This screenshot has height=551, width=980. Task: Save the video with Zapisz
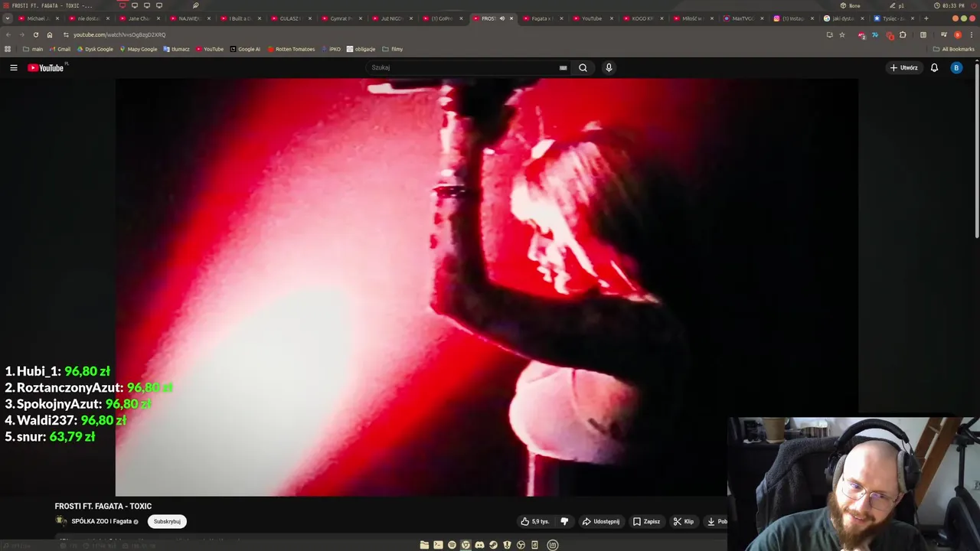[647, 522]
